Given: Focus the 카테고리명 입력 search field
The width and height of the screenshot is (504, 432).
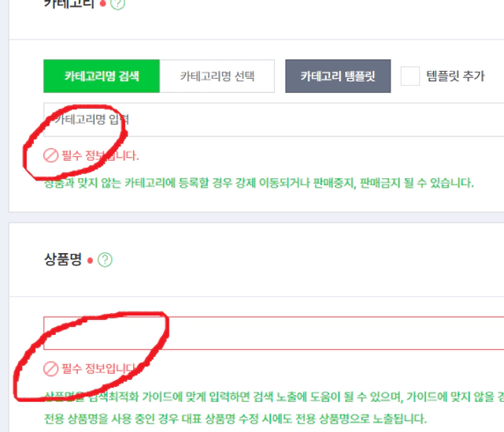Looking at the screenshot, I should pyautogui.click(x=274, y=120).
